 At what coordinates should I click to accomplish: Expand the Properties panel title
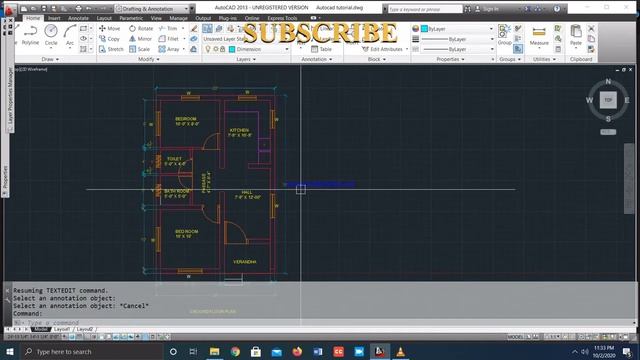point(450,59)
